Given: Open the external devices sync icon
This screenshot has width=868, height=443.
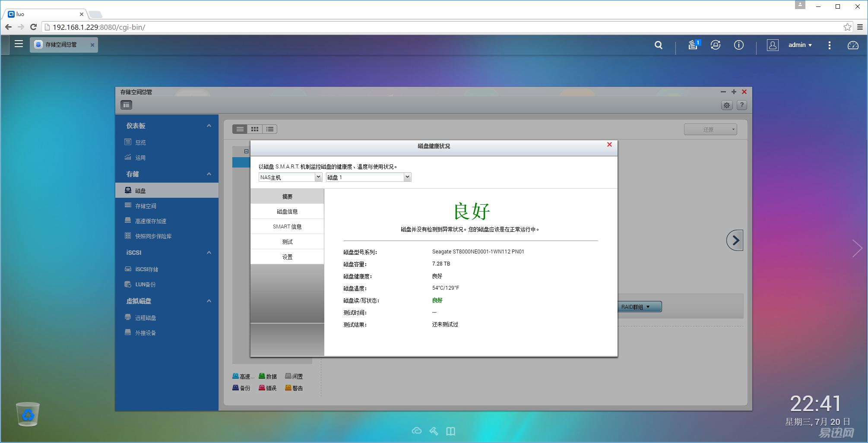Looking at the screenshot, I should tap(716, 45).
